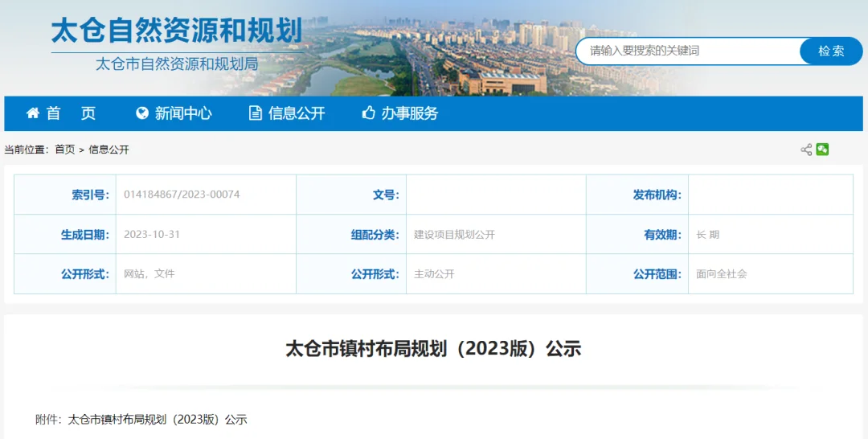Click the 公开范围 label
868x439 pixels.
click(x=657, y=273)
